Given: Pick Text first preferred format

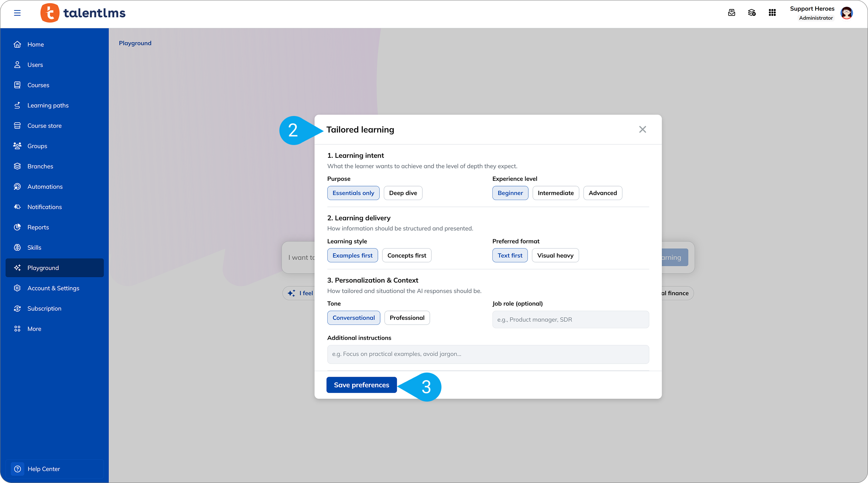Looking at the screenshot, I should point(510,255).
